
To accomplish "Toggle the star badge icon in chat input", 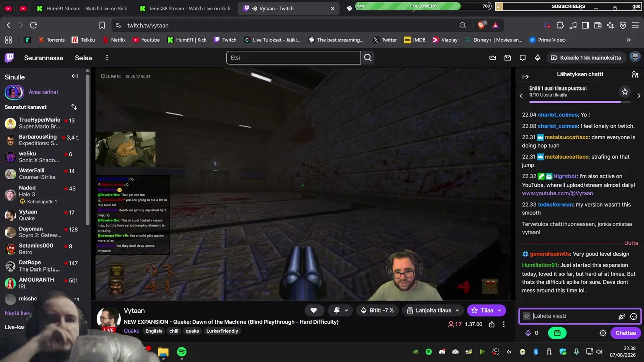I will click(x=527, y=316).
